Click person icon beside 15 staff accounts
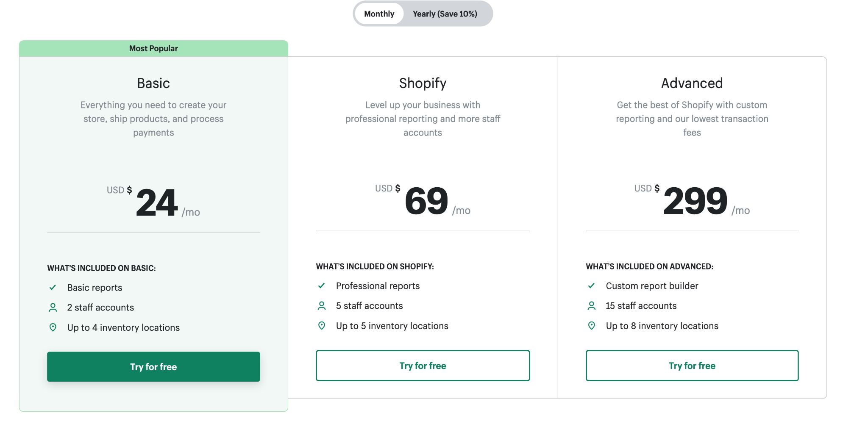 click(x=592, y=306)
